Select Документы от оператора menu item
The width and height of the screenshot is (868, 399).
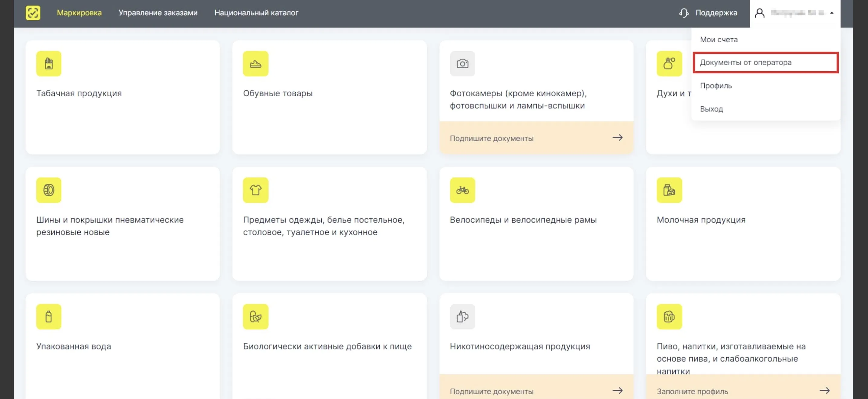coord(745,62)
